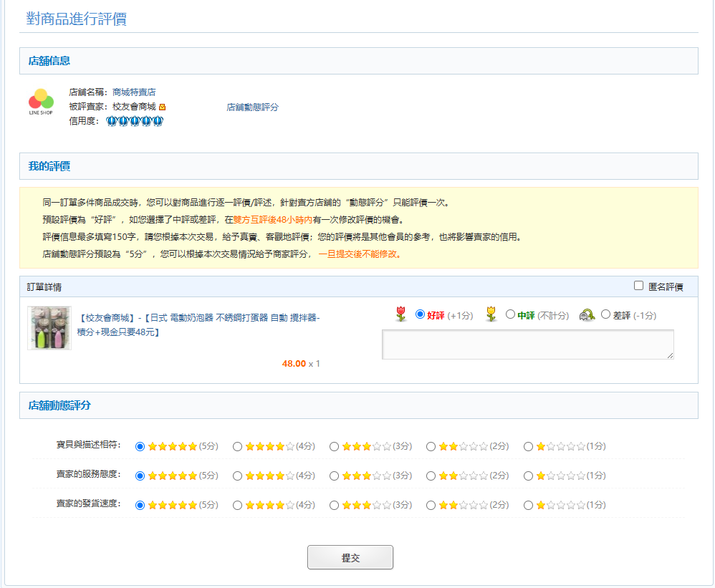Choose 3分 for 賣家的服務態度
The height and width of the screenshot is (588, 715).
pyautogui.click(x=335, y=476)
